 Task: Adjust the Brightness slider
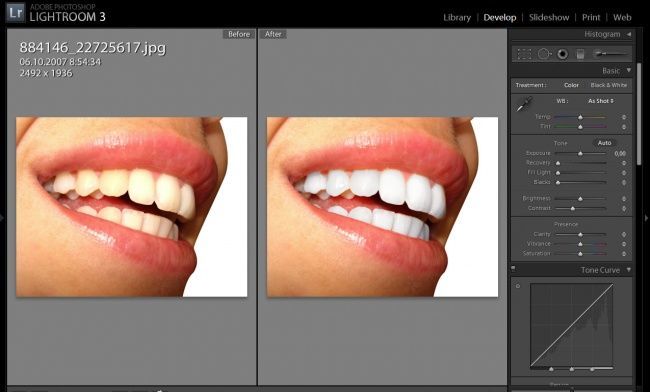[x=580, y=199]
